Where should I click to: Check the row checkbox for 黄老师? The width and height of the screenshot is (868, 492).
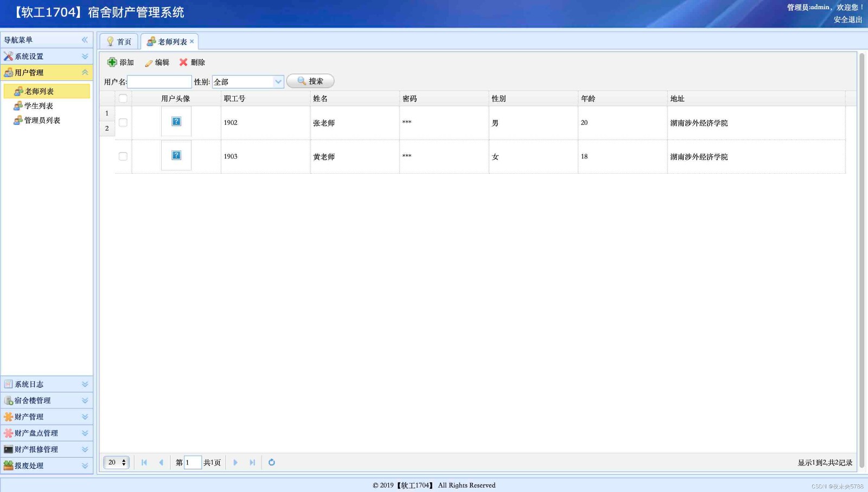click(123, 156)
